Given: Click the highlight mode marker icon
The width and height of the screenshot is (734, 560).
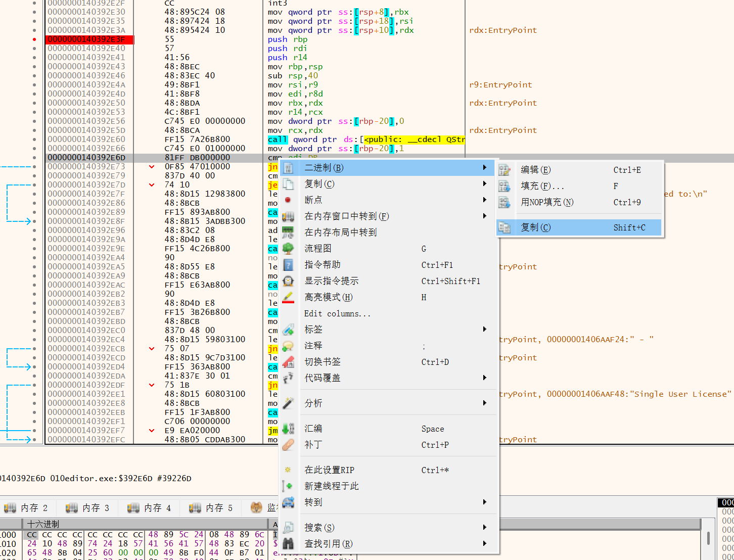Looking at the screenshot, I should pos(288,297).
